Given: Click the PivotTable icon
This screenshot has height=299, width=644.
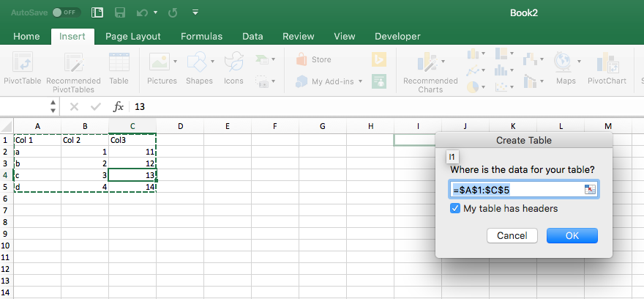Looking at the screenshot, I should (23, 67).
